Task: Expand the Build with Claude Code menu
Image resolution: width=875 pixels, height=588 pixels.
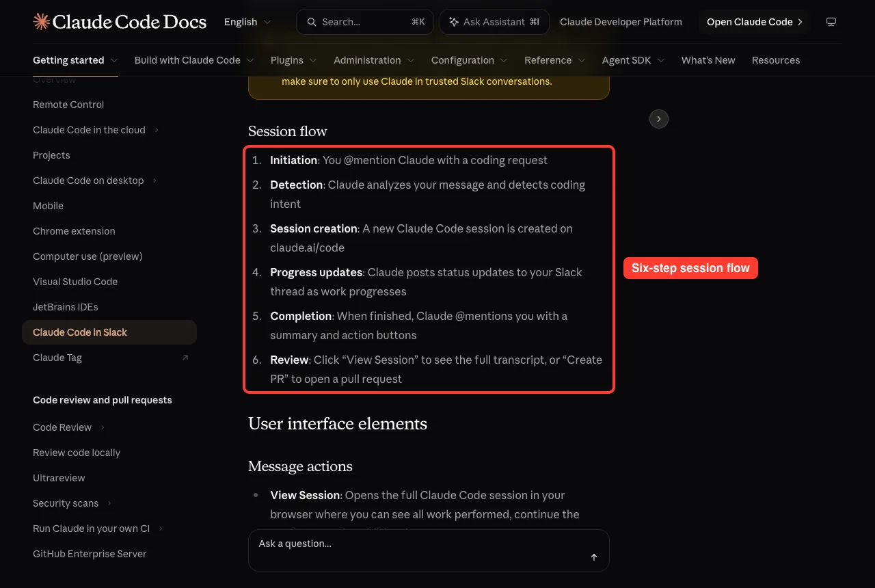Action: [194, 60]
